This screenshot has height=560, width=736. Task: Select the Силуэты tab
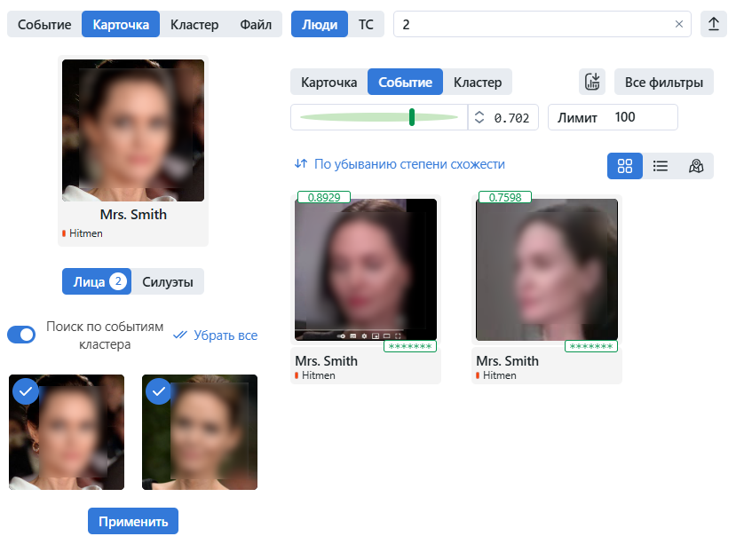[x=169, y=281]
